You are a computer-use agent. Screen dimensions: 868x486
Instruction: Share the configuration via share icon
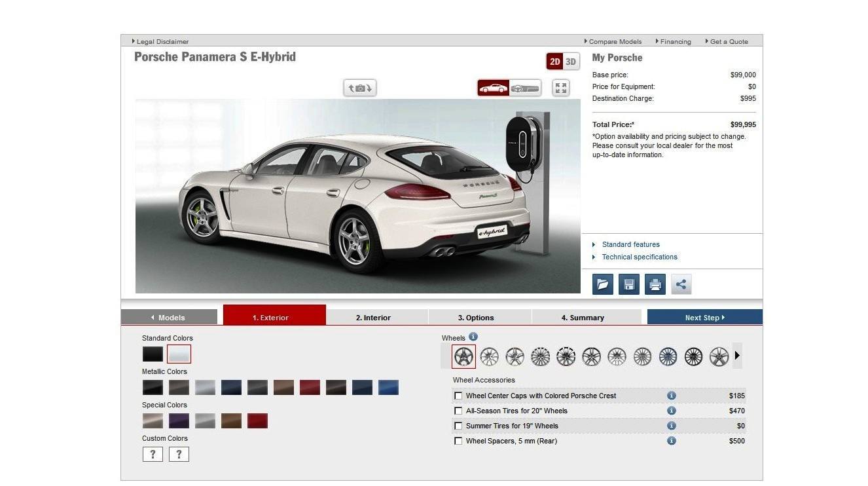click(x=681, y=284)
